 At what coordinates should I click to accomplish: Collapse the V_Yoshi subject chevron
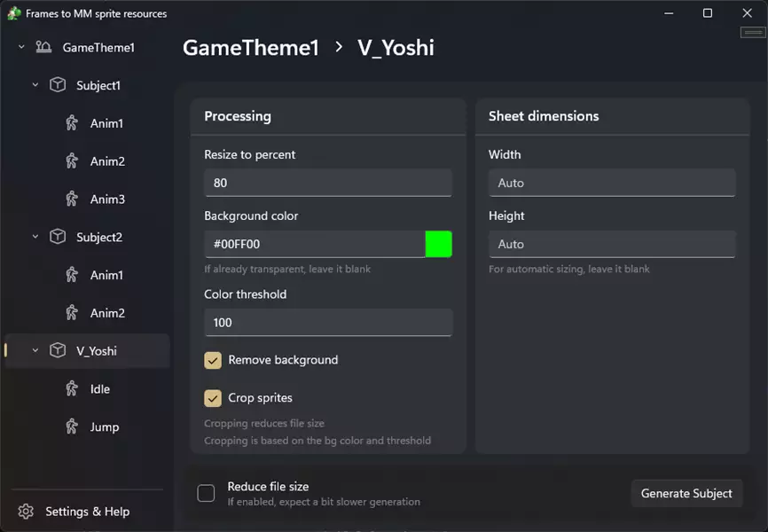35,350
